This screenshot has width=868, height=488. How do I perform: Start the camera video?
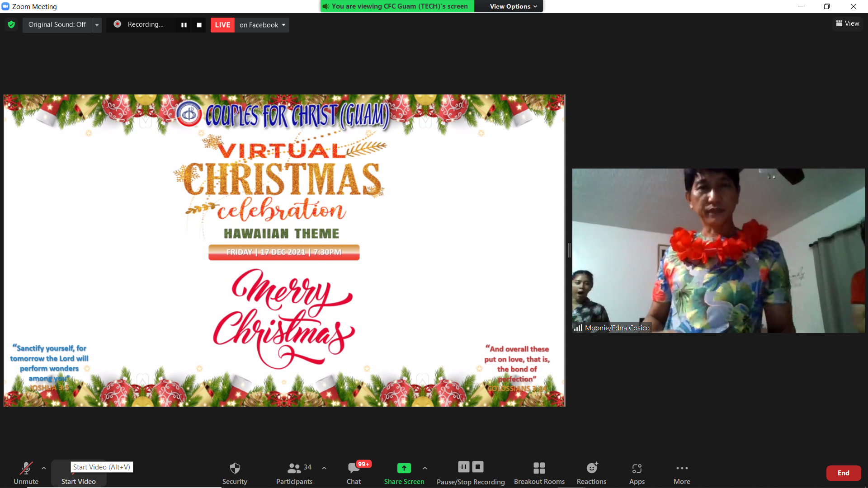pos(79,474)
